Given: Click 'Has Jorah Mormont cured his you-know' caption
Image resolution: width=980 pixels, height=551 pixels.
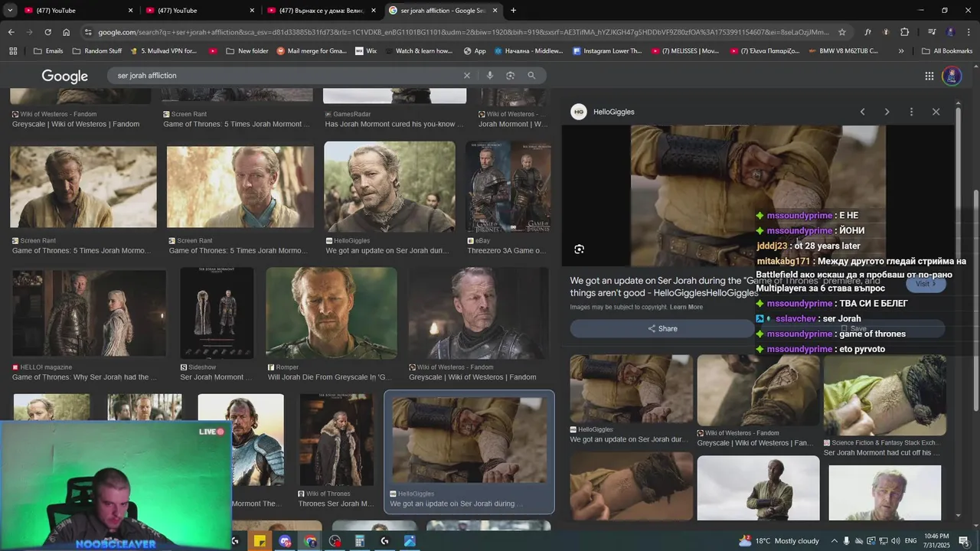Looking at the screenshot, I should click(x=394, y=124).
